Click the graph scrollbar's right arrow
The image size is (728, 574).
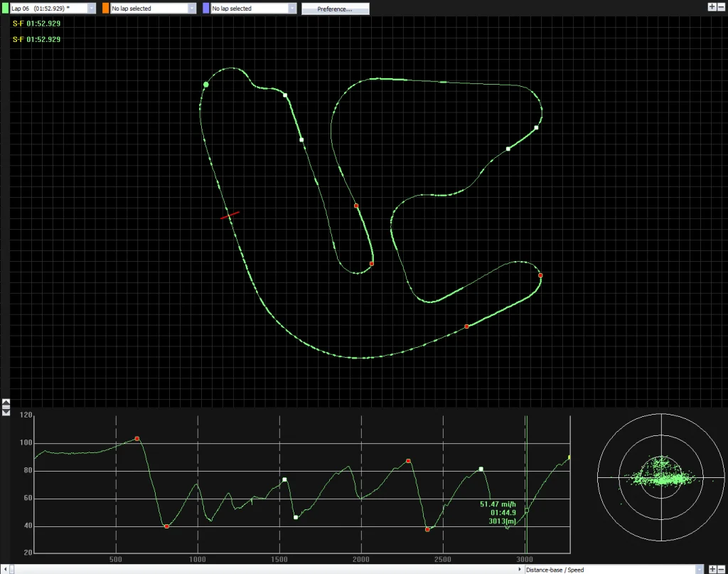click(x=520, y=569)
